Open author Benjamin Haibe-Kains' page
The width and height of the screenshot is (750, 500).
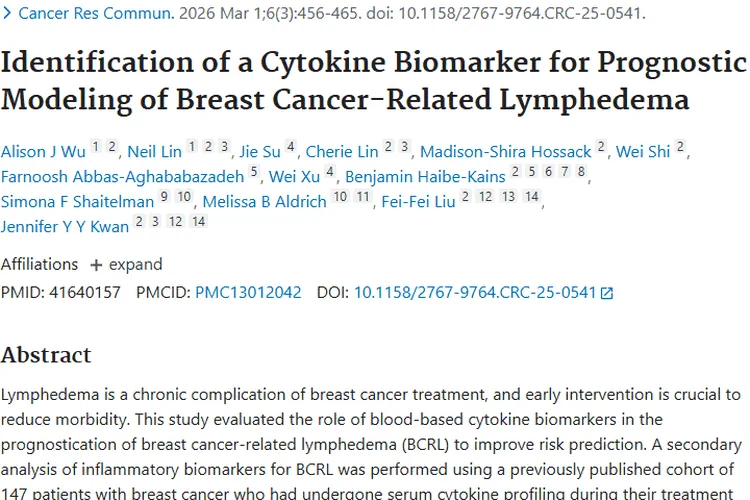pyautogui.click(x=425, y=177)
